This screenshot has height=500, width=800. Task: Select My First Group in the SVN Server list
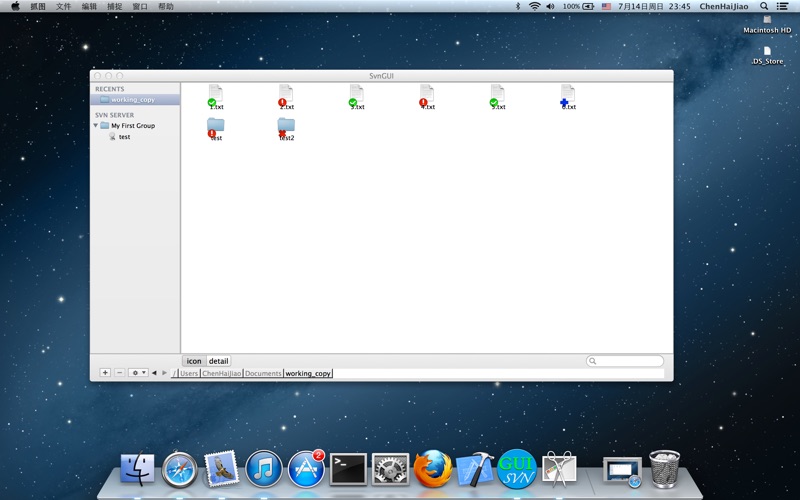[x=133, y=126]
